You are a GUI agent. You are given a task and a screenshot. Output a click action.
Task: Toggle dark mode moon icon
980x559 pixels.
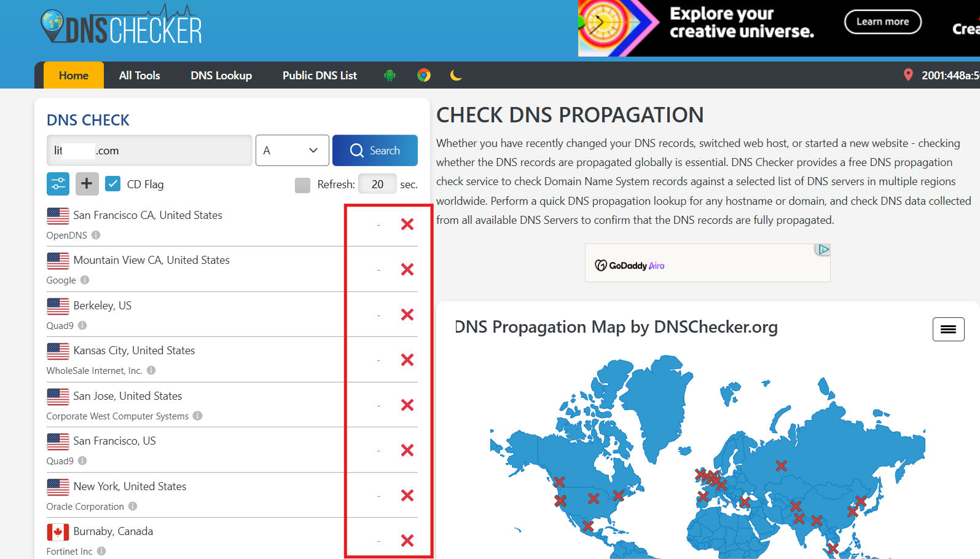(456, 75)
